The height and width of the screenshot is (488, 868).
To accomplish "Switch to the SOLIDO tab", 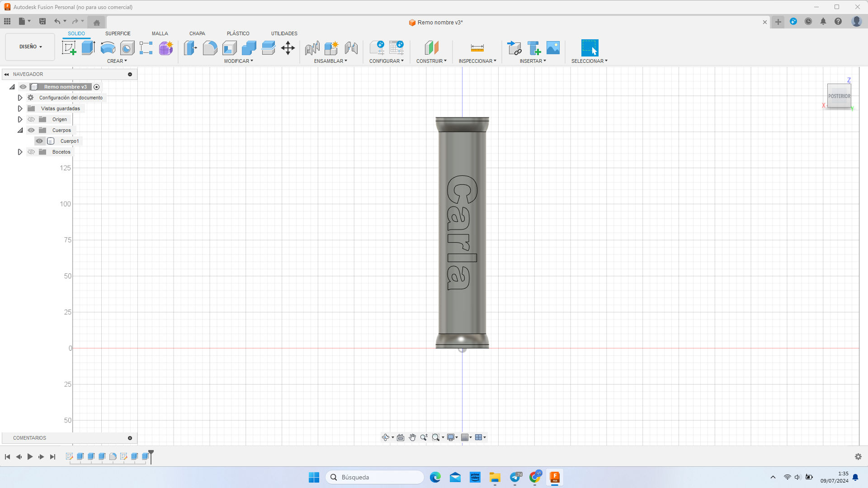I will click(x=76, y=33).
